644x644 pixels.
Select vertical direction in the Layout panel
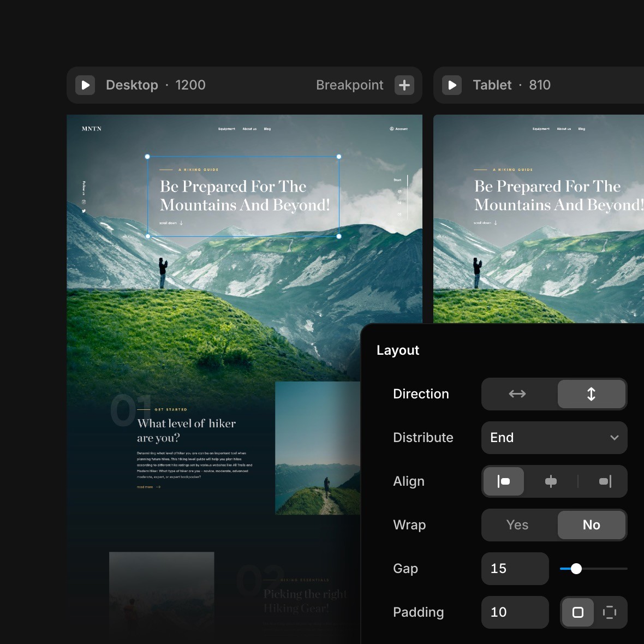(591, 394)
